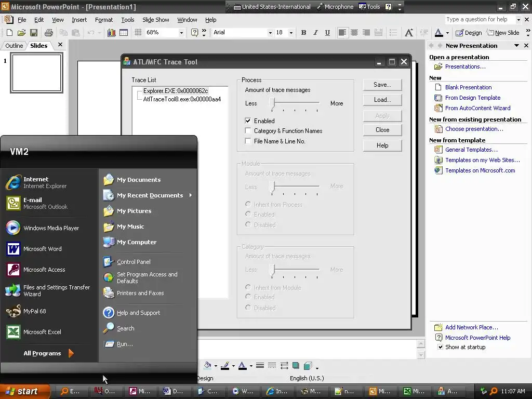This screenshot has height=399, width=532.
Task: Click the 3-D Style icon in drawing toolbar
Action: pyautogui.click(x=308, y=366)
